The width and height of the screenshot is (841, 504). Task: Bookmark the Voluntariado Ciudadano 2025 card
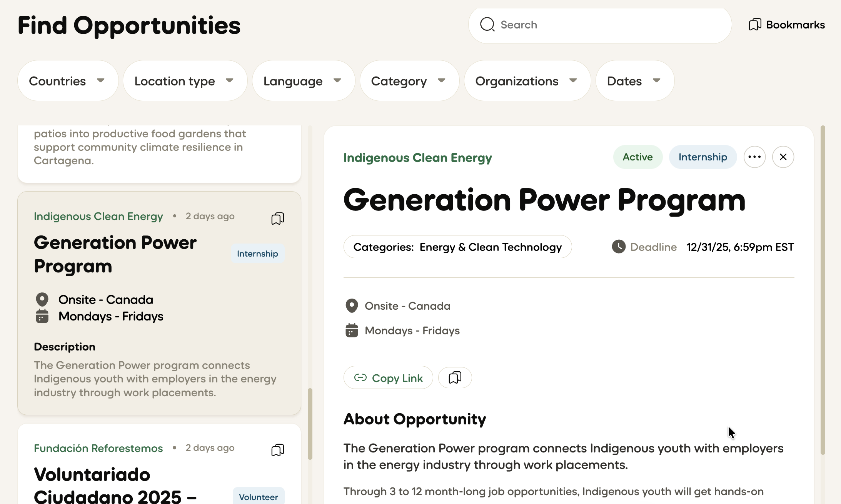point(277,450)
